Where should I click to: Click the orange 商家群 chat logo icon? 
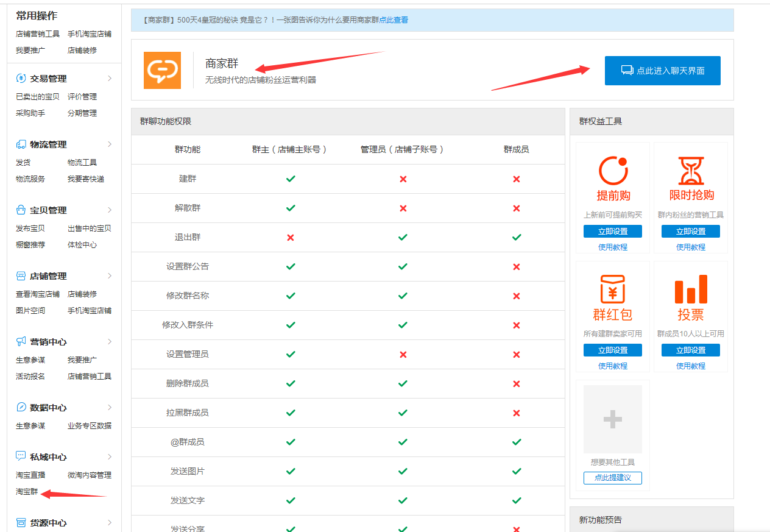[x=162, y=70]
